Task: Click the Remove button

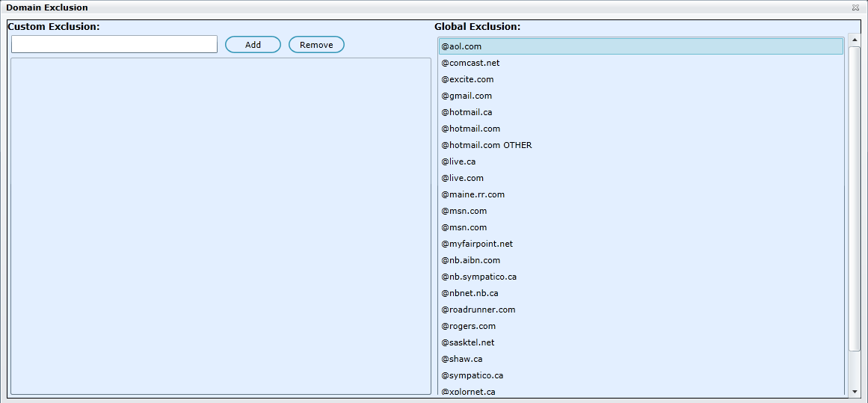Action: coord(316,45)
